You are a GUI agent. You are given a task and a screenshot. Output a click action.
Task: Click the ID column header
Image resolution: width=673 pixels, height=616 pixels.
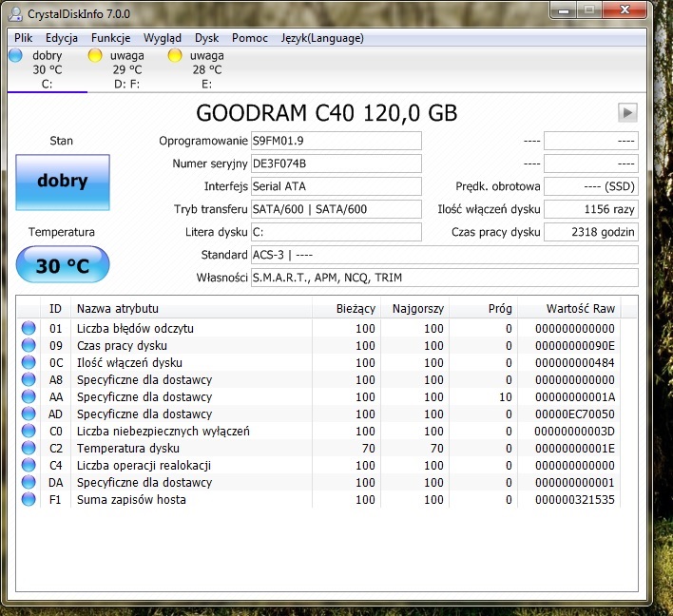click(x=55, y=308)
